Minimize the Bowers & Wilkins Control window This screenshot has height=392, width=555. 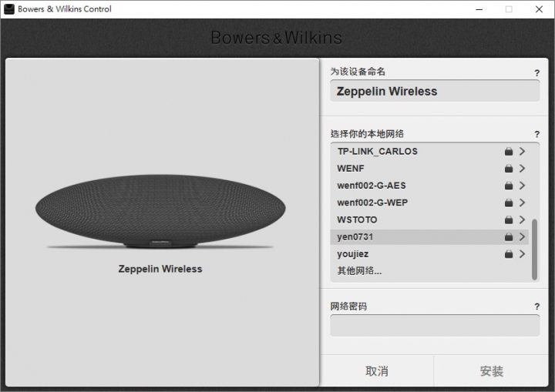tap(479, 9)
